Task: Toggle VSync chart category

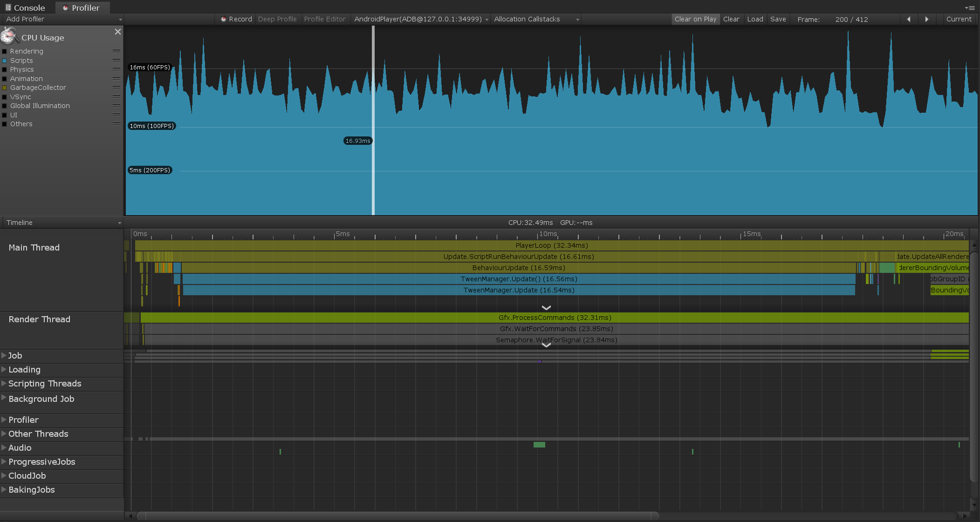Action: [x=5, y=97]
